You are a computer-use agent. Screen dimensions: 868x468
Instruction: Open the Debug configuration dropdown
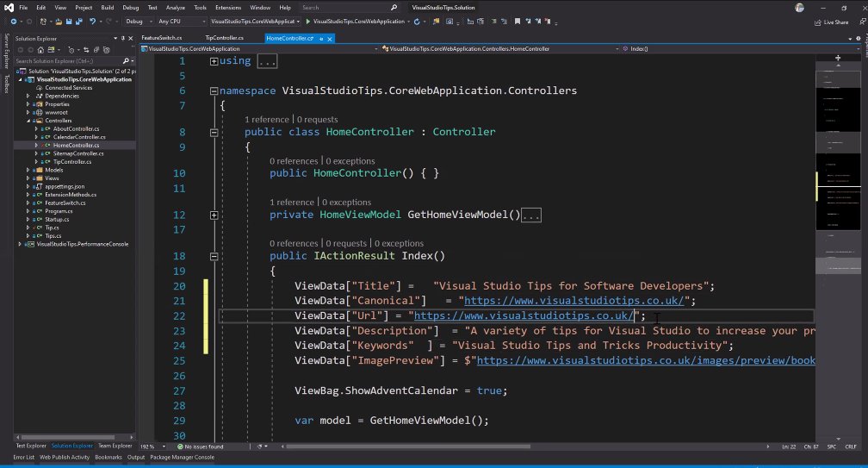[x=139, y=22]
